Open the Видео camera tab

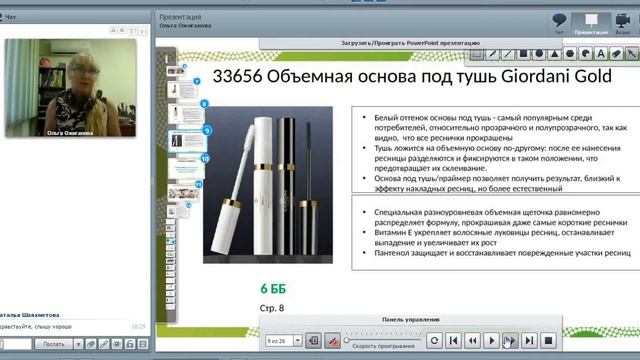(623, 23)
